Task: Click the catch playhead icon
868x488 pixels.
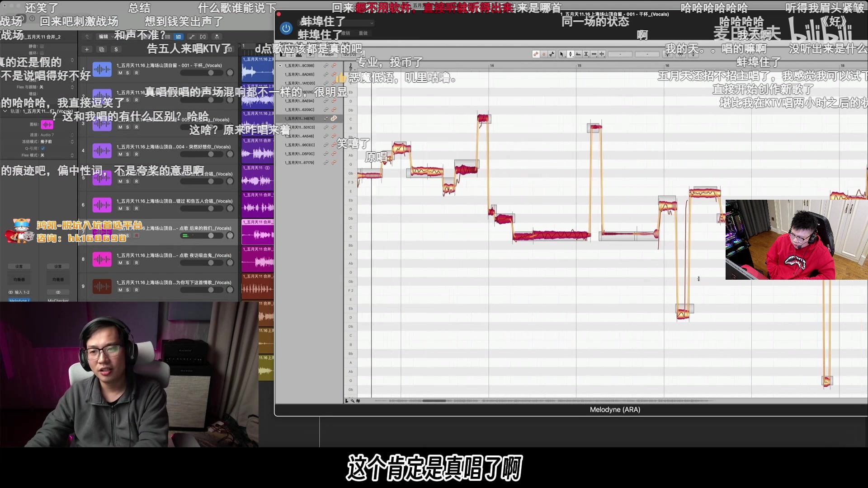Action: click(x=217, y=37)
